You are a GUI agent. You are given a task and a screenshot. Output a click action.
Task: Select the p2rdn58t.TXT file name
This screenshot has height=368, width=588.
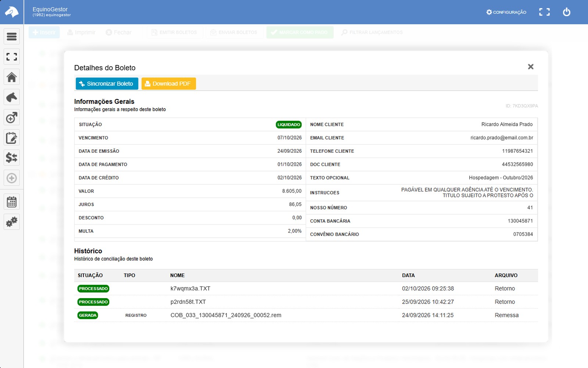pos(188,302)
